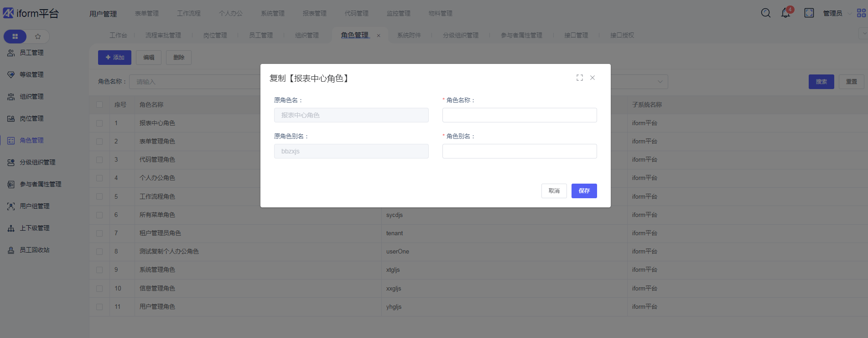Viewport: 868px width, 338px height.
Task: Click the search magnifier icon in header
Action: coord(766,13)
